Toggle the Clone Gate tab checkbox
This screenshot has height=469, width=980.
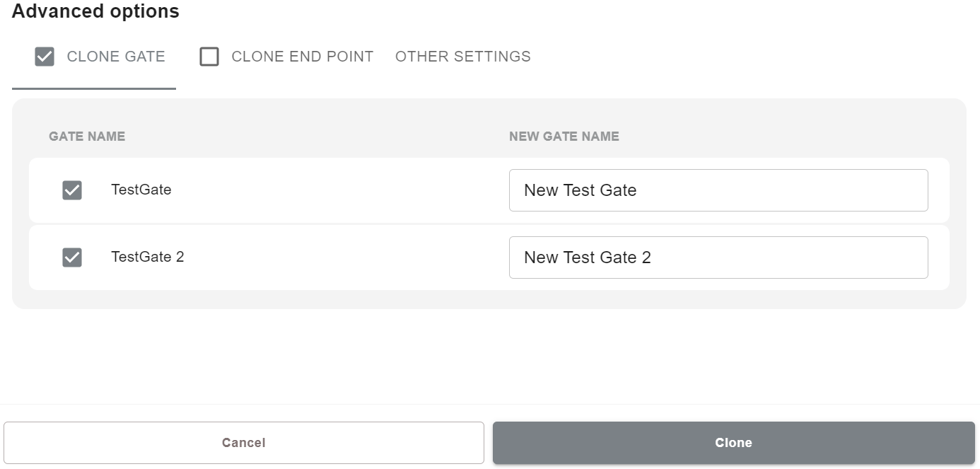click(x=45, y=57)
